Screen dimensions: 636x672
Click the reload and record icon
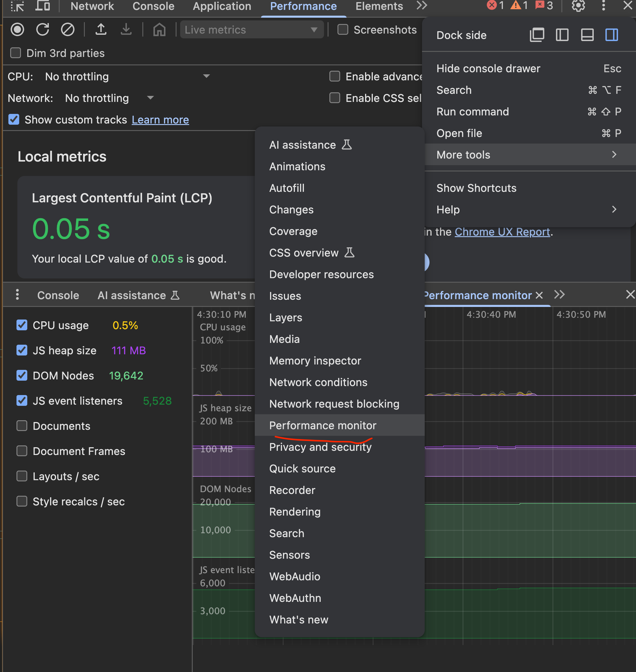coord(43,29)
